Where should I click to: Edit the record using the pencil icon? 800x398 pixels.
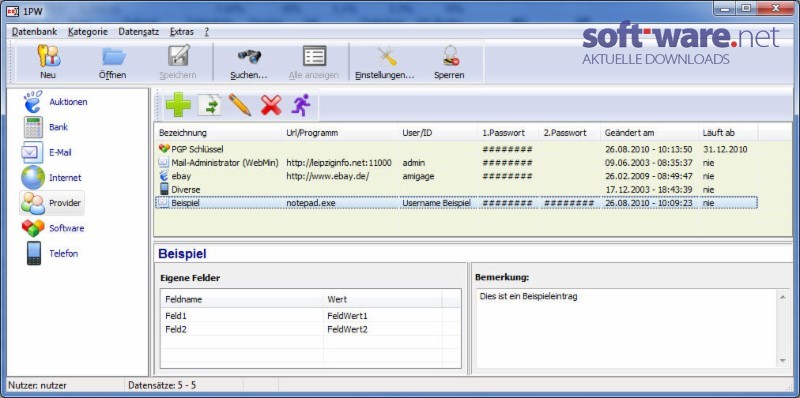239,105
